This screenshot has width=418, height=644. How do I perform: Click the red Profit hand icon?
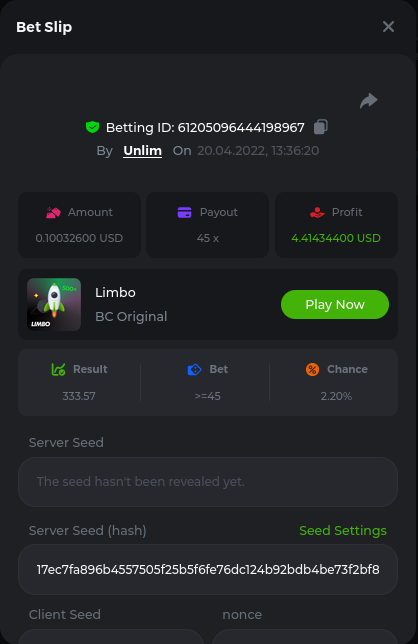(317, 212)
